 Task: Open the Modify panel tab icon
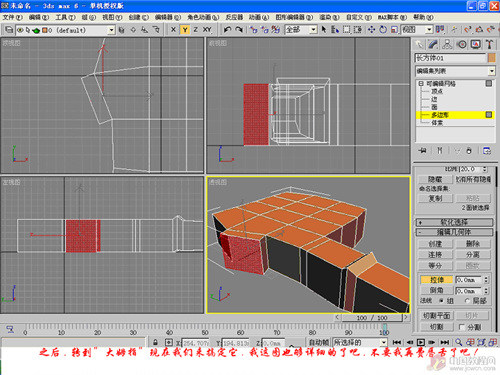(x=433, y=44)
